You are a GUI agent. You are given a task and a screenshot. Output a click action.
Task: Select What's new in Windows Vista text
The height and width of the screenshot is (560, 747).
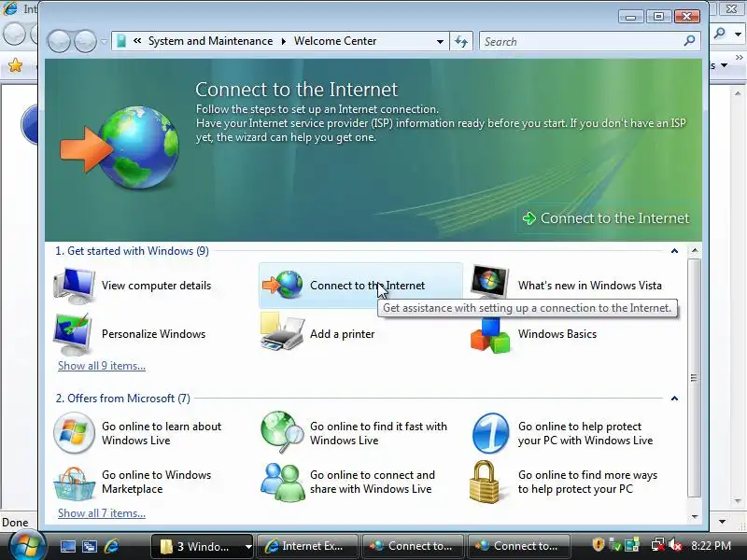590,286
